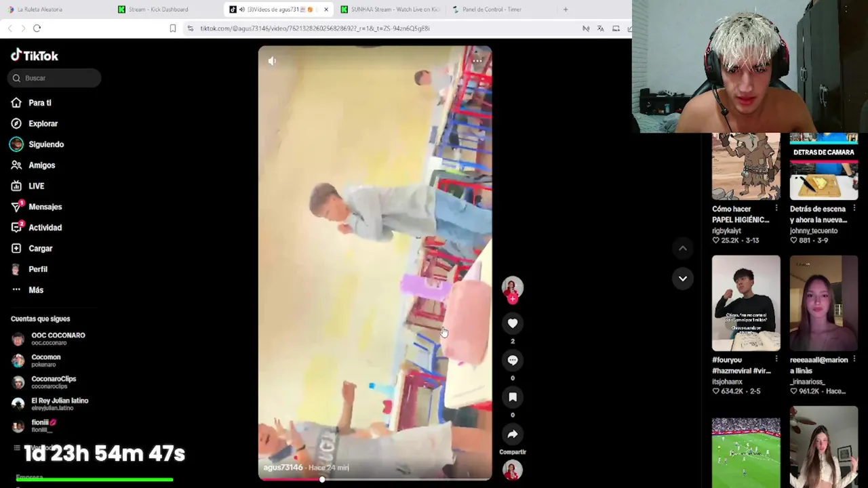The width and height of the screenshot is (868, 488).
Task: Open the LIVE section
Action: [36, 186]
